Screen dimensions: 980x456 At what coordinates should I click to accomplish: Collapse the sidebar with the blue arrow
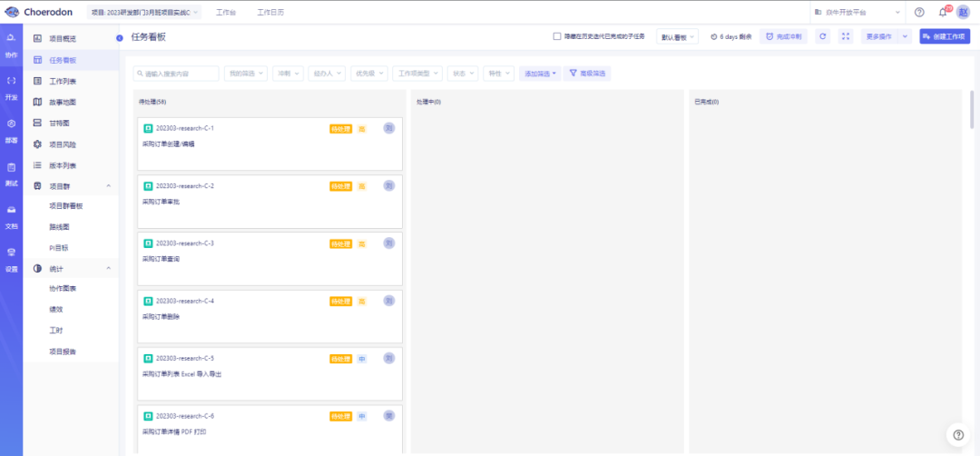[120, 39]
